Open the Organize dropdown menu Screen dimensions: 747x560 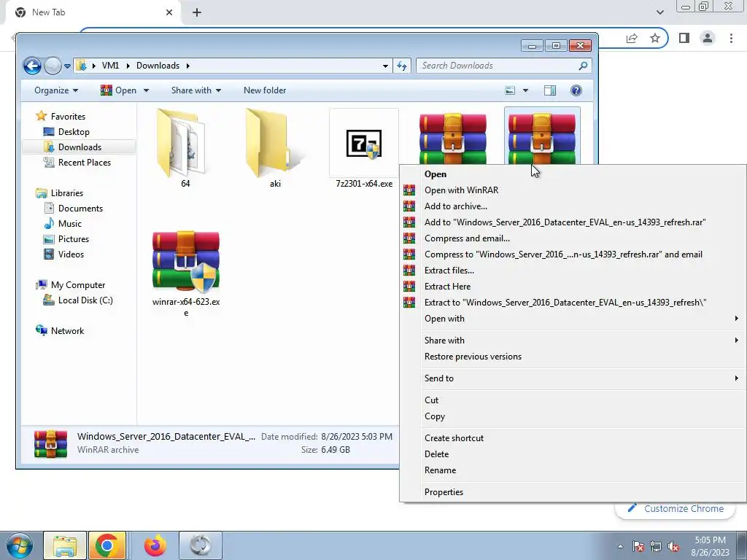(x=55, y=90)
